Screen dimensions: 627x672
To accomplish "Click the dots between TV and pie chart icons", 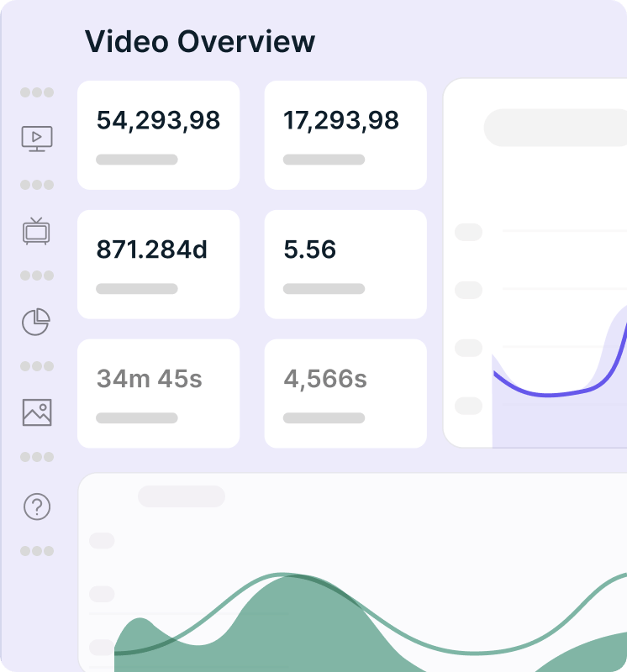I will (x=37, y=276).
